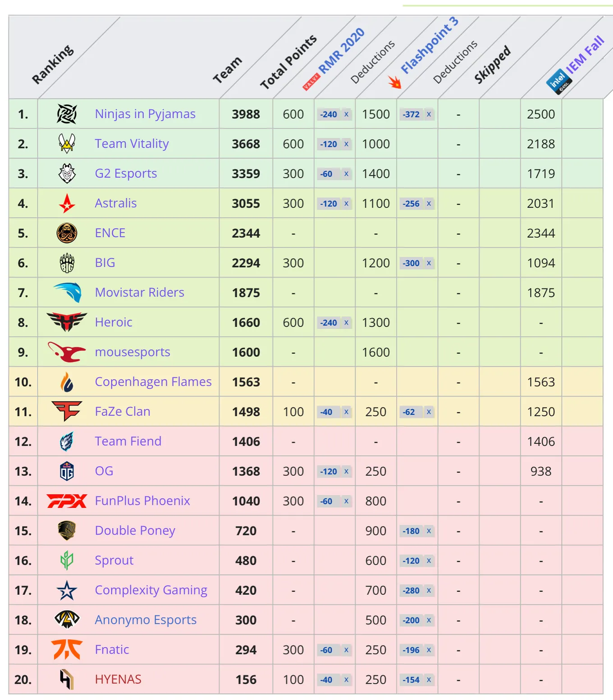This screenshot has height=700, width=613.
Task: Click the mousesports red mouse logo
Action: coord(67,352)
